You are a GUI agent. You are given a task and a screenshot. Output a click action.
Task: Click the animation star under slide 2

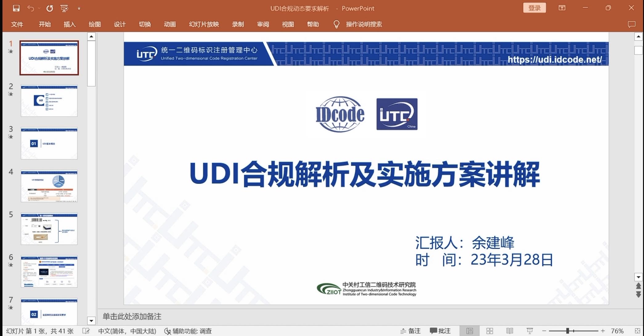[x=11, y=94]
